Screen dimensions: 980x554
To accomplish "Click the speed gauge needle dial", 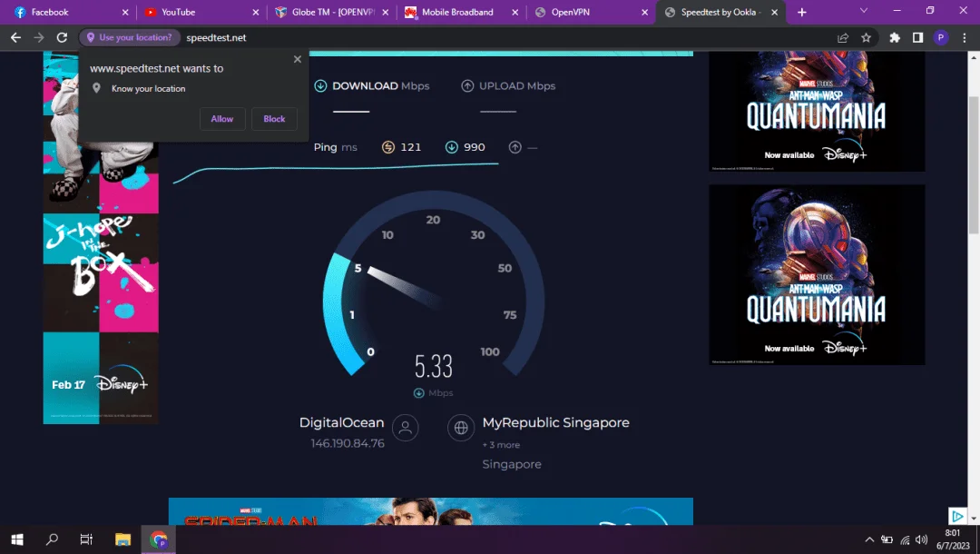I will tap(407, 288).
